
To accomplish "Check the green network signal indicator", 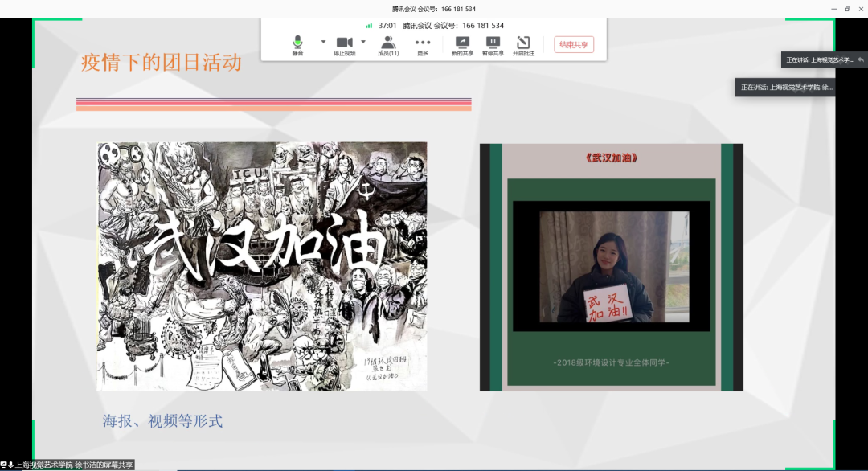I will click(369, 26).
